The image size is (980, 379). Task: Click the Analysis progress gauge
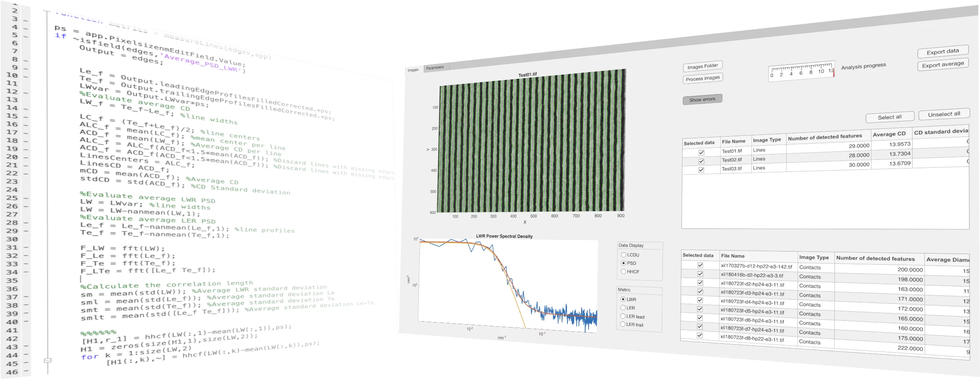[801, 72]
